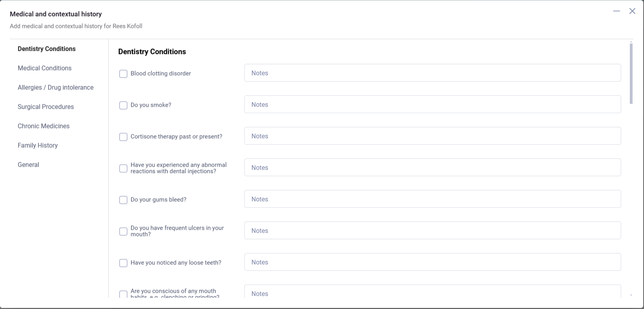This screenshot has height=309, width=644.
Task: Check abnormal reactions with dental injections box
Action: tap(123, 168)
